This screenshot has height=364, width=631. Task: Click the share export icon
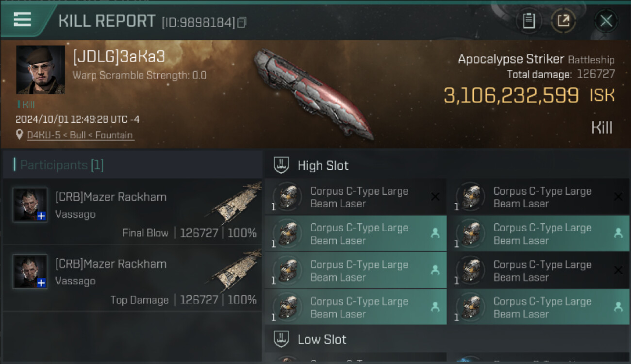[x=564, y=21]
